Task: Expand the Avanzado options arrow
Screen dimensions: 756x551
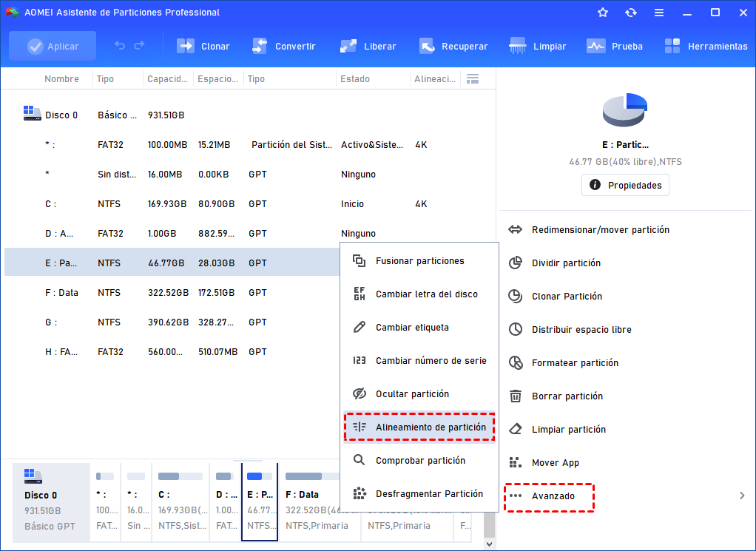Action: [742, 496]
